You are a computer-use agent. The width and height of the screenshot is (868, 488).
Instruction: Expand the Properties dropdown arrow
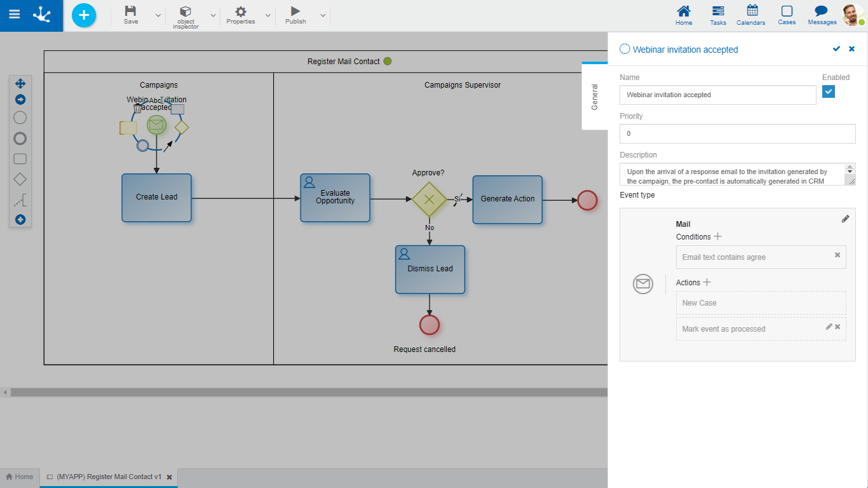268,15
